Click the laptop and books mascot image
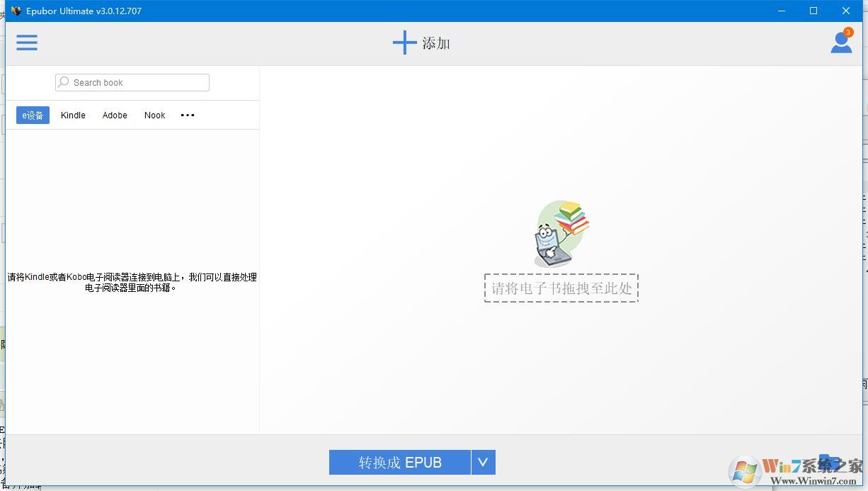 point(561,234)
